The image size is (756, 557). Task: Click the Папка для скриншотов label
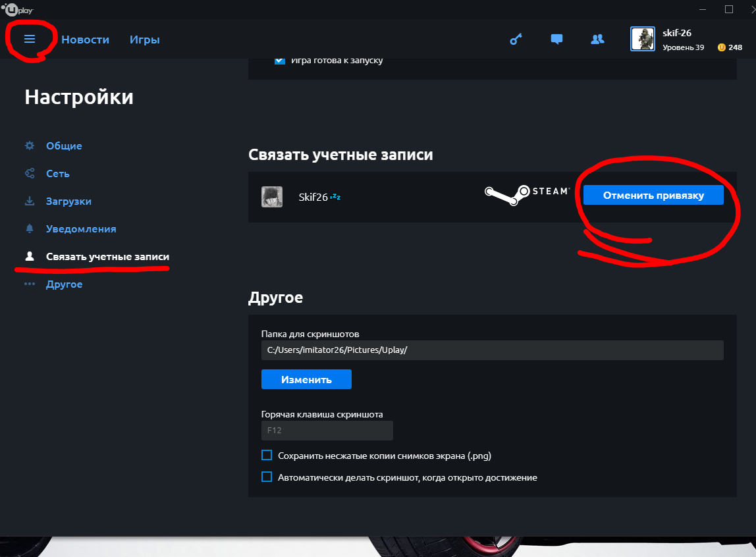310,334
